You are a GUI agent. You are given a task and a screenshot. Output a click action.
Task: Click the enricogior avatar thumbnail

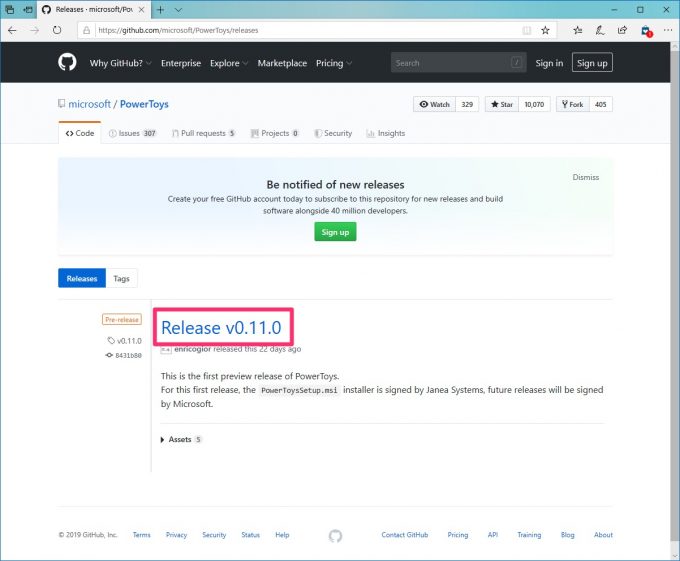(166, 349)
